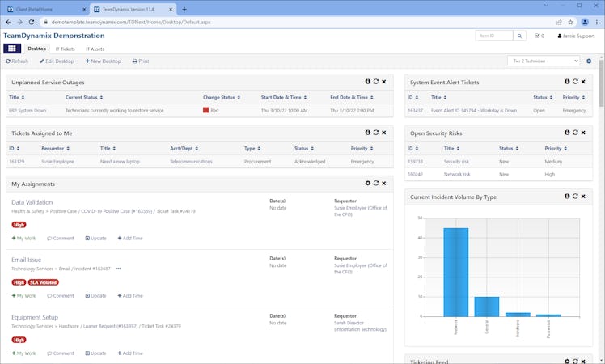Open the Tier 2 Technician desktop dropdown
The width and height of the screenshot is (605, 364).
point(544,61)
